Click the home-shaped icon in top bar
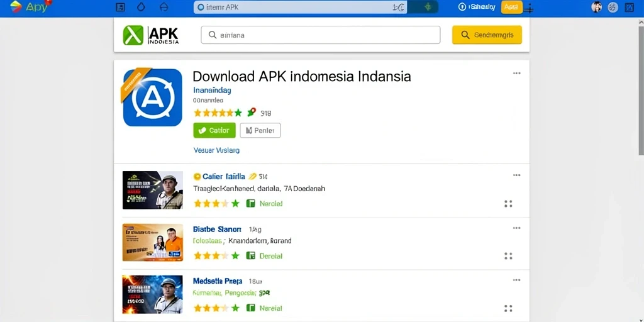This screenshot has width=644, height=322. click(x=164, y=7)
